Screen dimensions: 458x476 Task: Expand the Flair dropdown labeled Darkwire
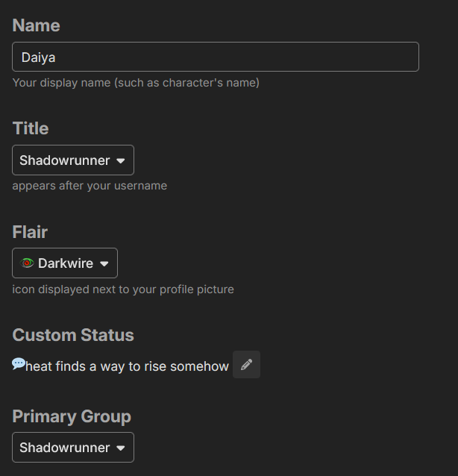65,263
